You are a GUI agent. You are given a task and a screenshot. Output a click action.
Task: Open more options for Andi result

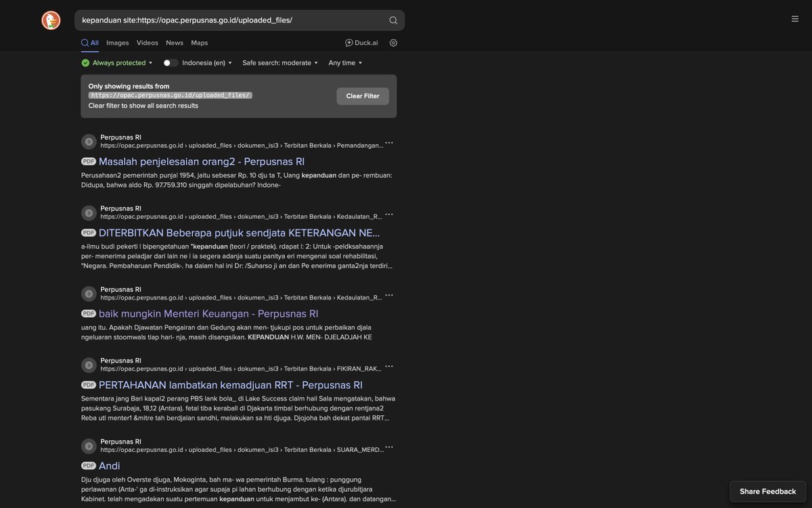(389, 448)
